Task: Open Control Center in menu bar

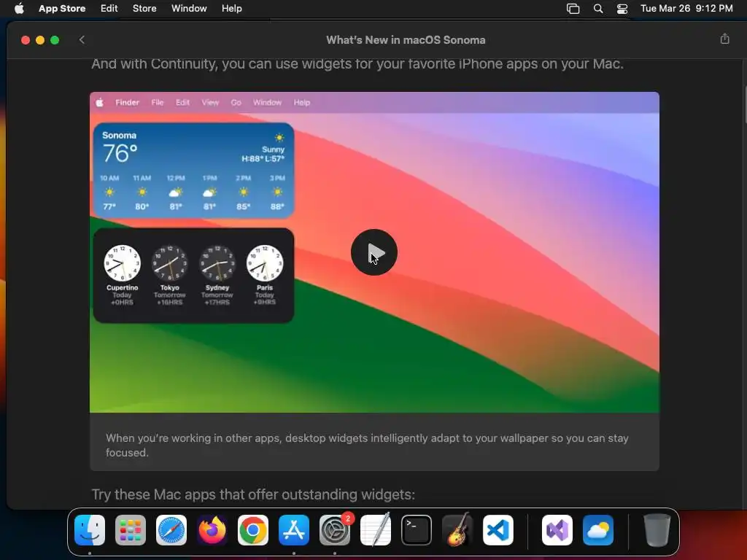Action: [x=622, y=9]
